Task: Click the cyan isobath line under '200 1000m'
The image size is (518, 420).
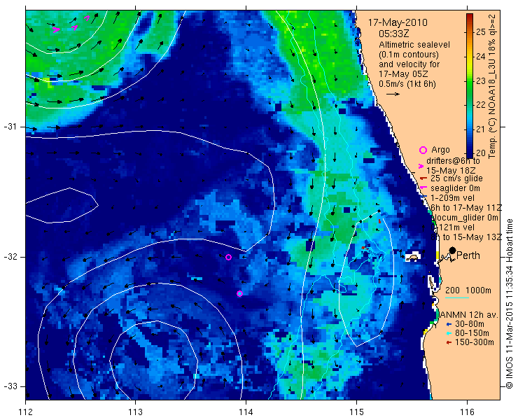Action: [457, 298]
